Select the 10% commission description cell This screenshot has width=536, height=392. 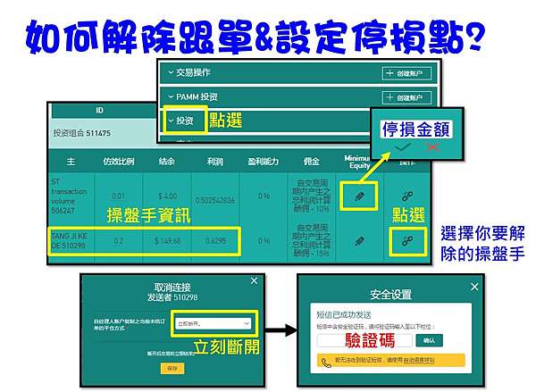312,196
